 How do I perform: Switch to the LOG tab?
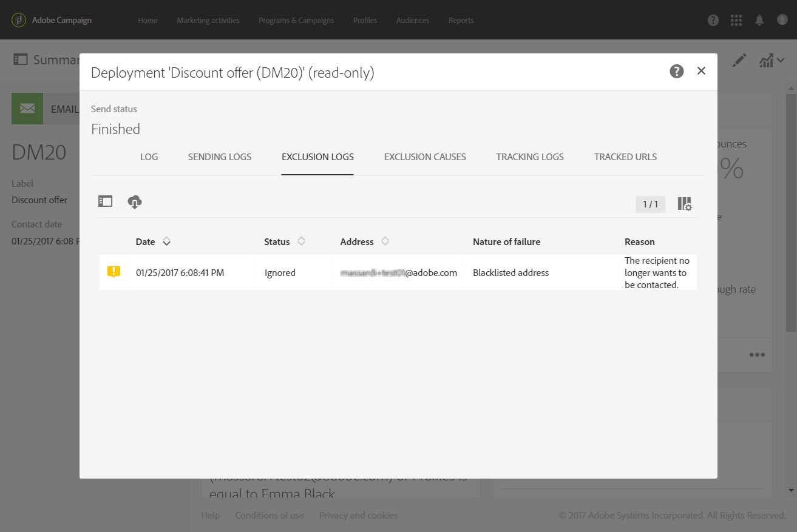tap(149, 157)
